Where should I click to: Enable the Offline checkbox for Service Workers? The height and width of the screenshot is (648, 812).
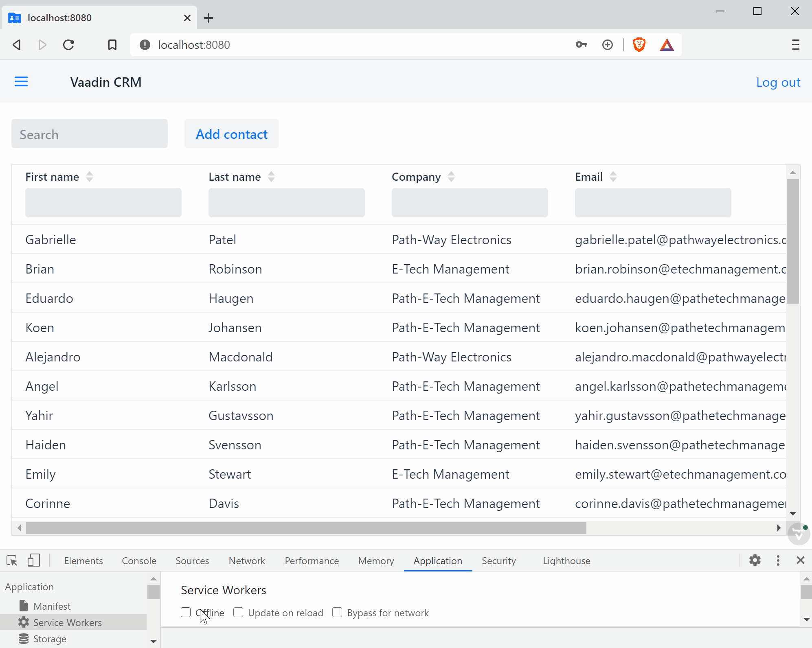tap(186, 612)
